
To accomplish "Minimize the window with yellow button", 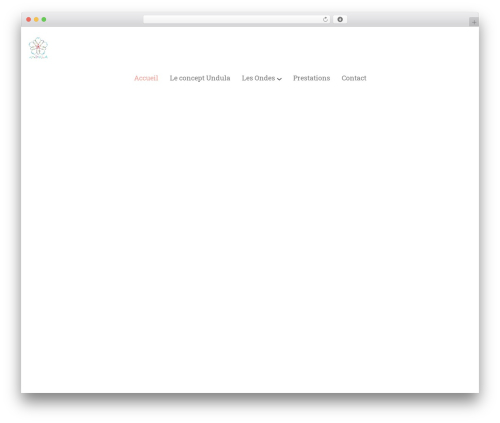I will (x=36, y=19).
